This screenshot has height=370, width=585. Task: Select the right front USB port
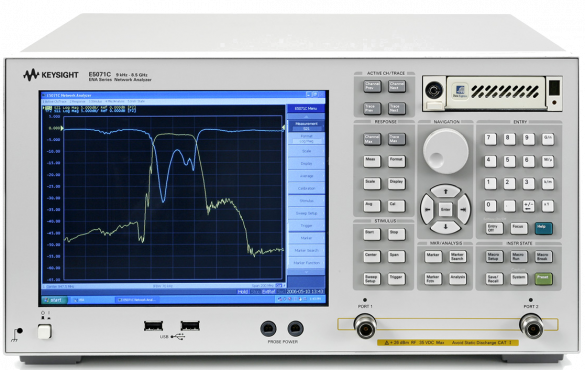pyautogui.click(x=190, y=326)
